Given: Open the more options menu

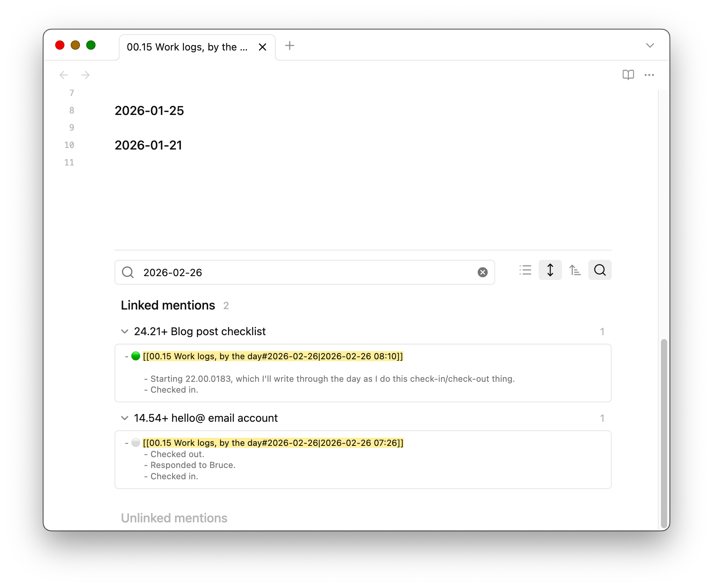Looking at the screenshot, I should coord(649,75).
